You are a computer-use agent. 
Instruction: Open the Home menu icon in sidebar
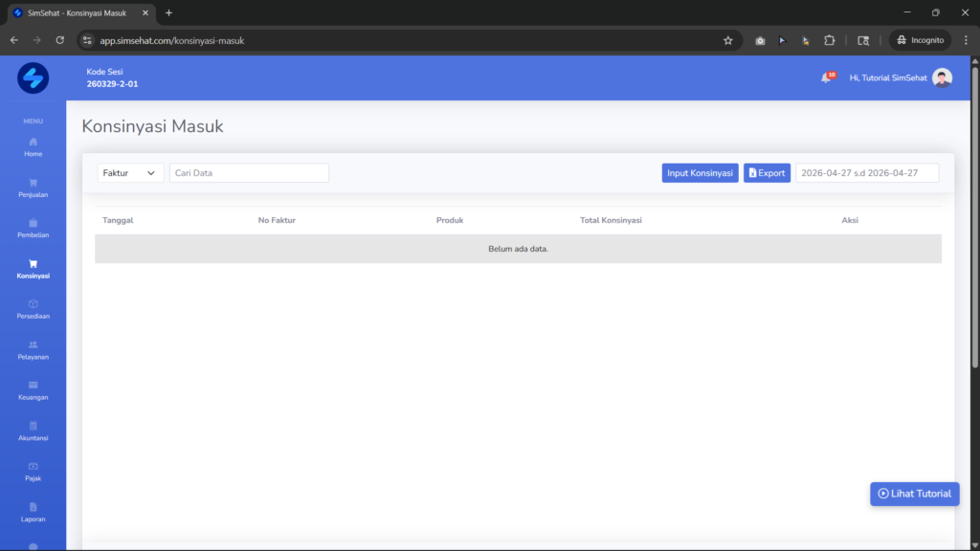[x=33, y=143]
